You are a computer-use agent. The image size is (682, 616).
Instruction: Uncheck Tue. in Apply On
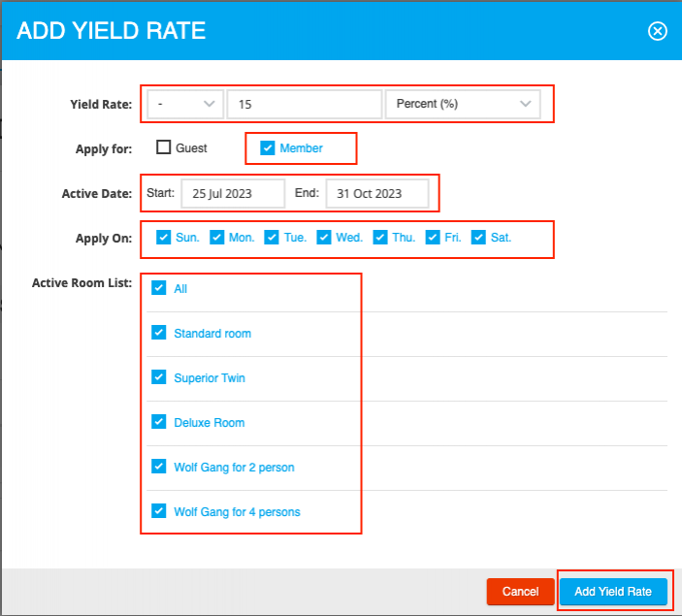[x=272, y=238]
